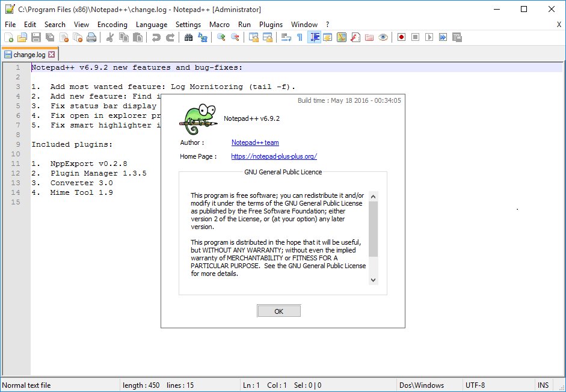Toggle synchronized horizontal scrolling icon
The height and width of the screenshot is (392, 566).
pyautogui.click(x=268, y=37)
